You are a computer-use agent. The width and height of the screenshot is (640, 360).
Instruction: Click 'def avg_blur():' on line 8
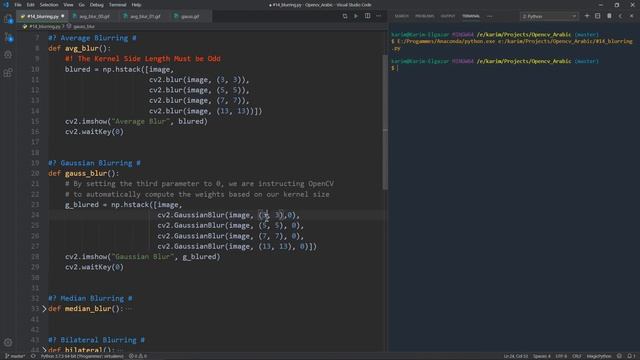pyautogui.click(x=80, y=48)
